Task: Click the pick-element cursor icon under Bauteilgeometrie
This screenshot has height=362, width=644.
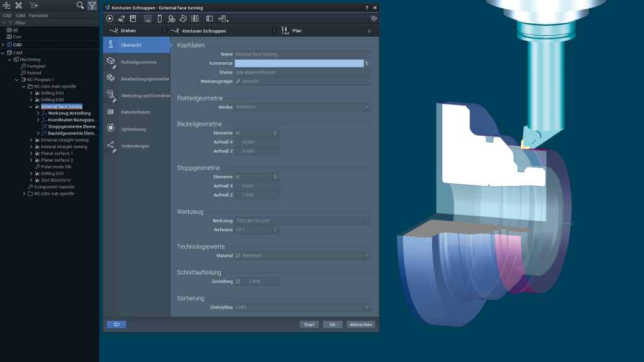Action: click(275, 133)
